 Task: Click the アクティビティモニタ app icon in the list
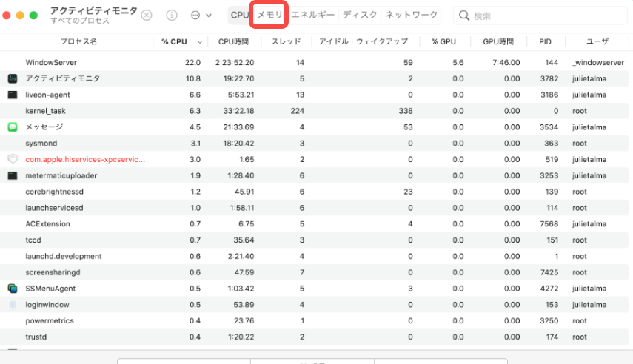pos(13,78)
